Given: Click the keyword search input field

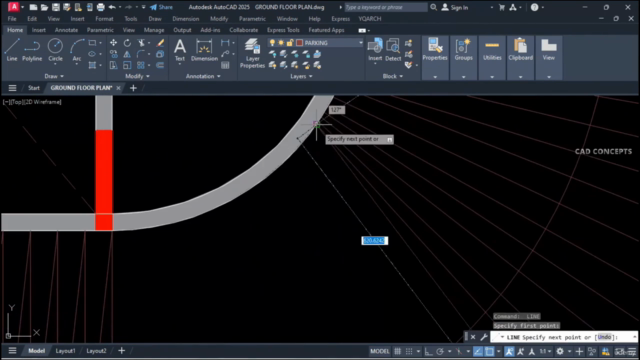Looking at the screenshot, I should pyautogui.click(x=386, y=7).
